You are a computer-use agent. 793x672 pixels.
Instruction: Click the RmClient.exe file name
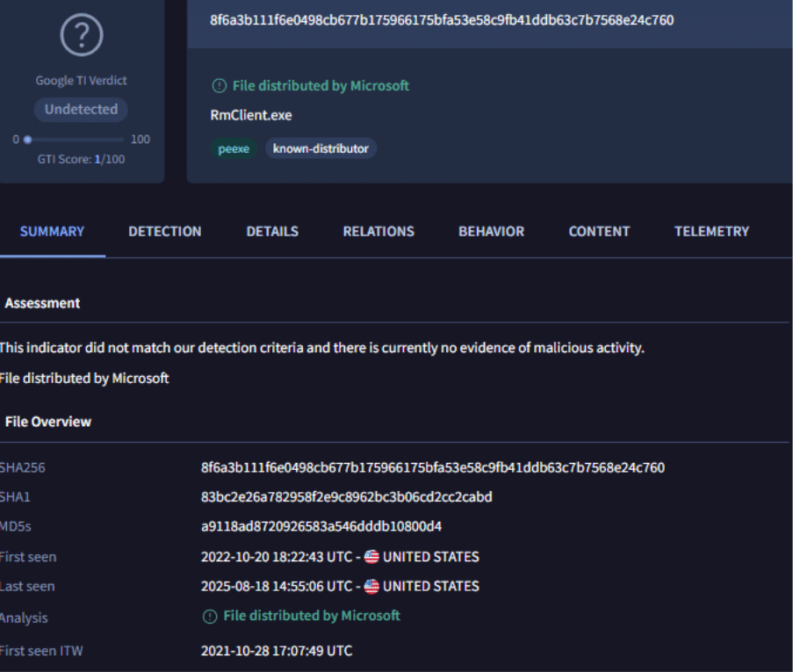[251, 115]
